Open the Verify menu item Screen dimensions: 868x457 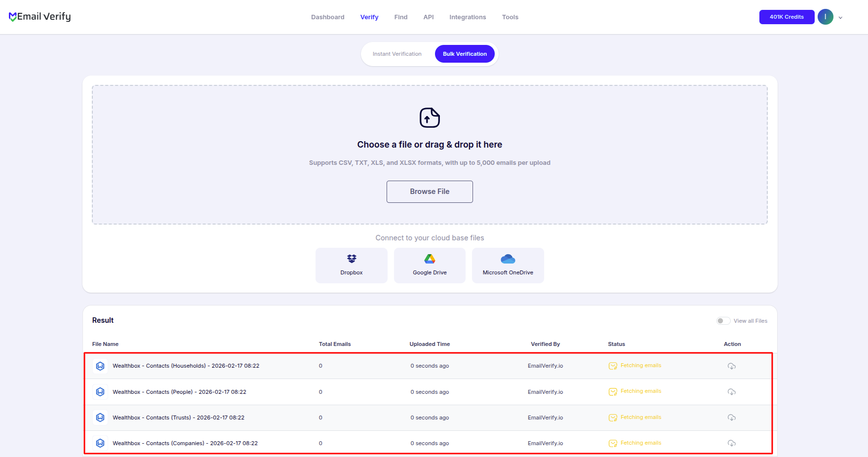point(369,17)
